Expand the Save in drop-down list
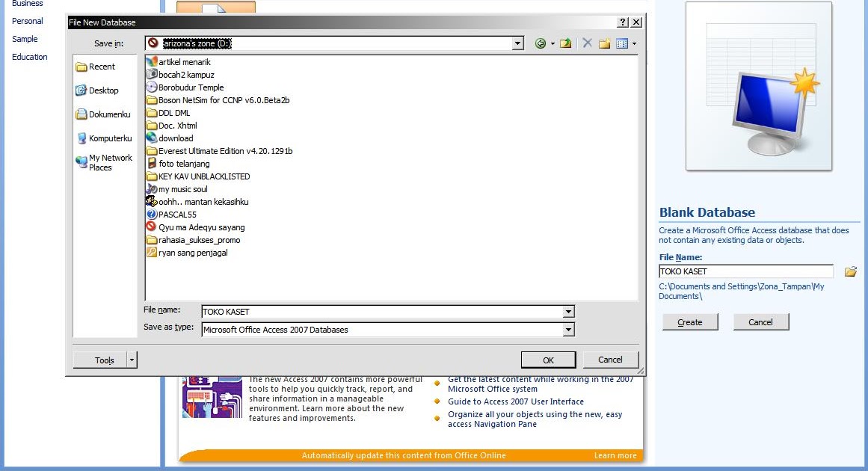The image size is (868, 471). pos(517,43)
